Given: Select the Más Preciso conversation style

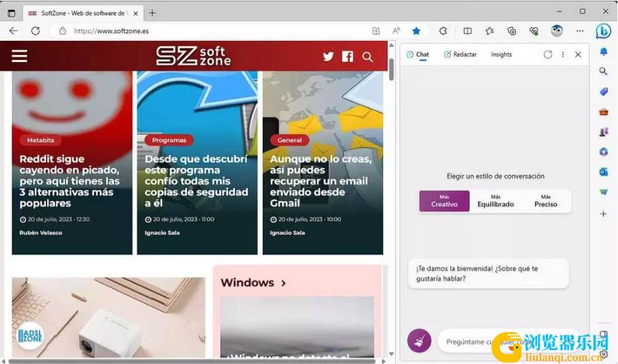Looking at the screenshot, I should (x=545, y=201).
